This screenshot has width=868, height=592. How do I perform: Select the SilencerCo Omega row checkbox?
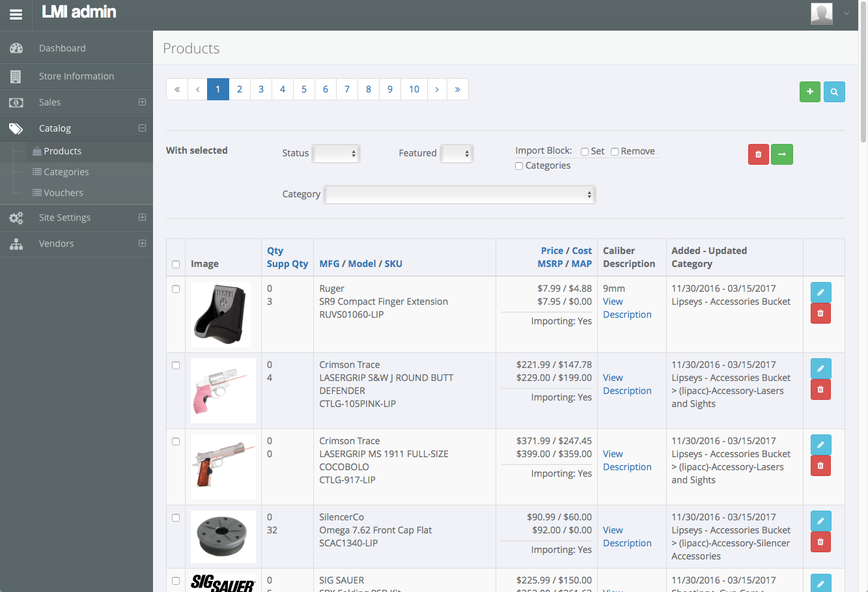point(176,518)
